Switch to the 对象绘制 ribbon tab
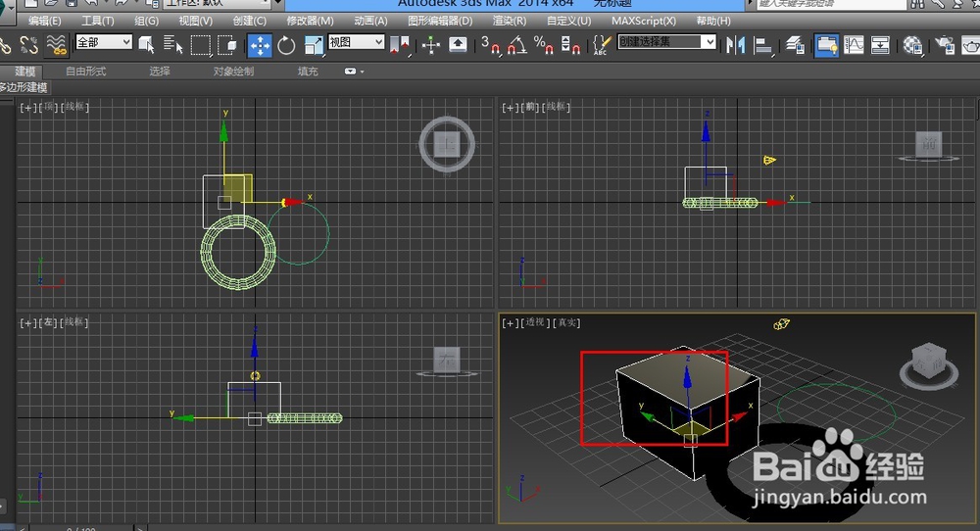Image resolution: width=980 pixels, height=531 pixels. click(x=234, y=72)
